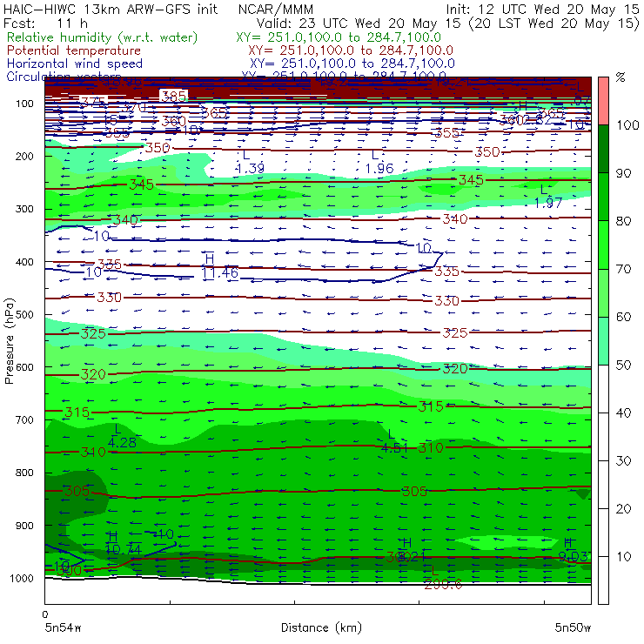Viewport: 644px width, 644px height.
Task: Select the red XY coordinates line
Action: 351,50
